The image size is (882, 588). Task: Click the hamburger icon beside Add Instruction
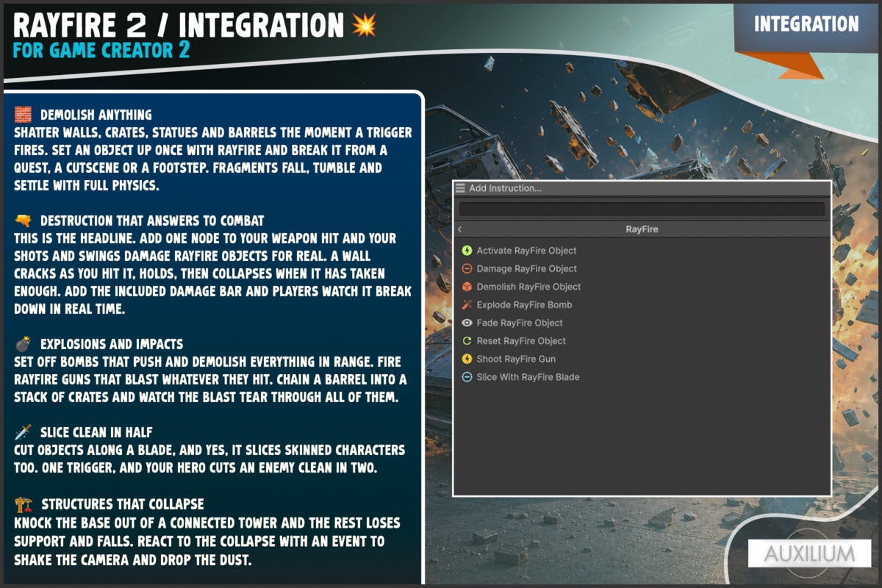click(460, 188)
